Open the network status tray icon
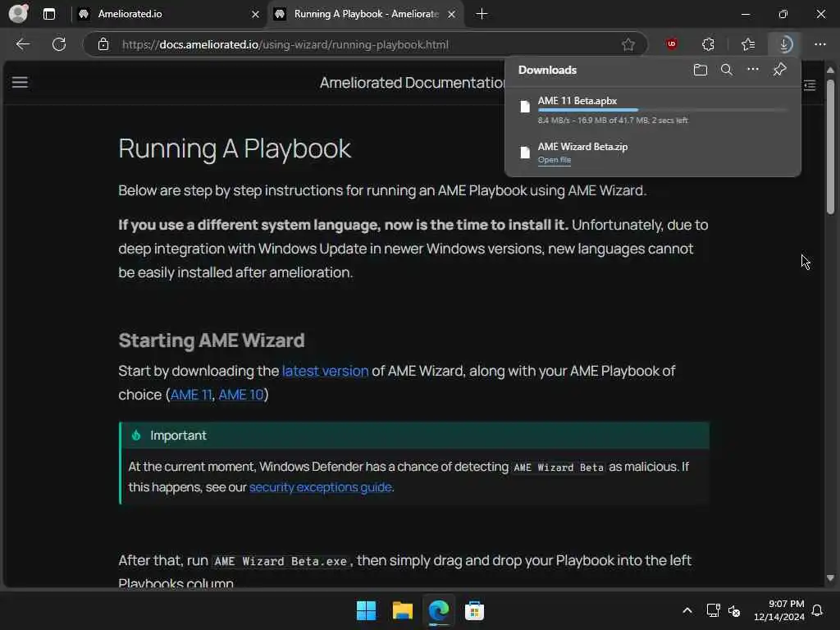Image resolution: width=840 pixels, height=630 pixels. (x=713, y=610)
